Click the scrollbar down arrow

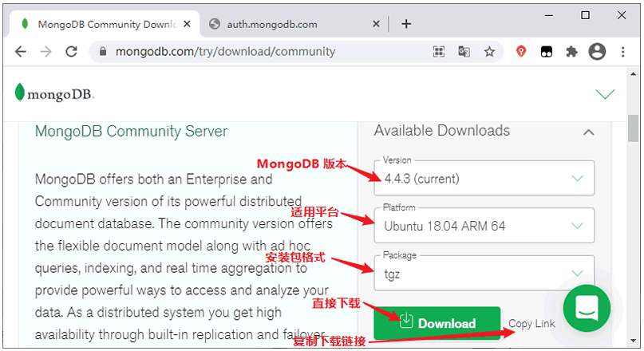tap(634, 341)
